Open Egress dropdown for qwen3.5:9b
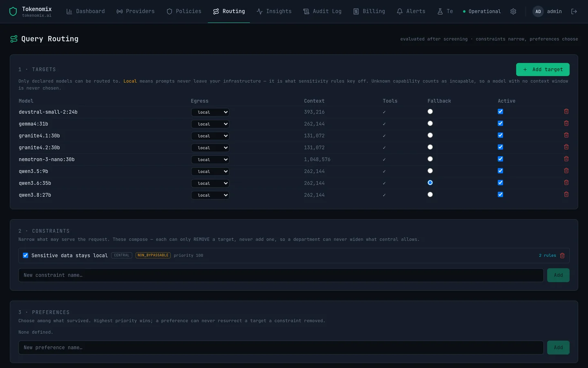Viewport: 588px width, 368px height. click(x=210, y=171)
